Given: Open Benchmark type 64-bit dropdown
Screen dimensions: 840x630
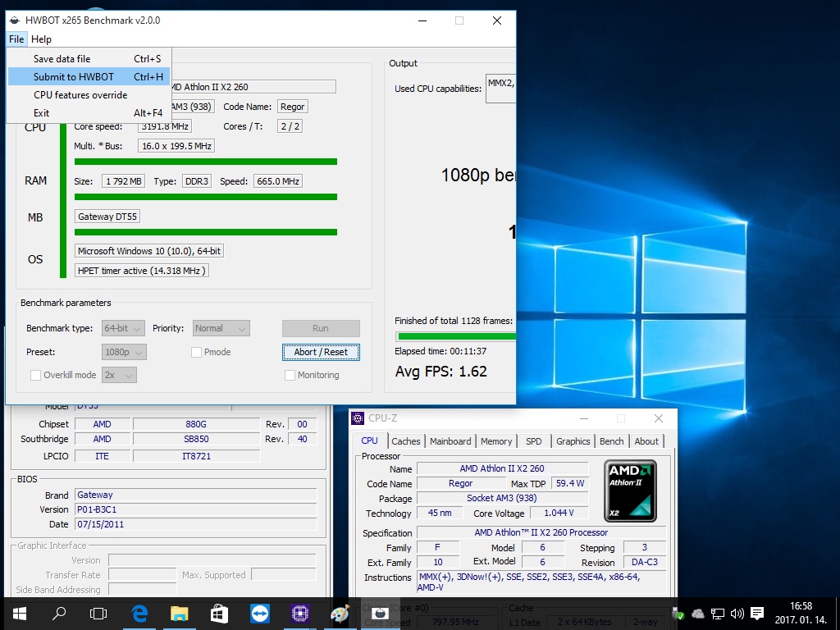Looking at the screenshot, I should click(x=123, y=328).
